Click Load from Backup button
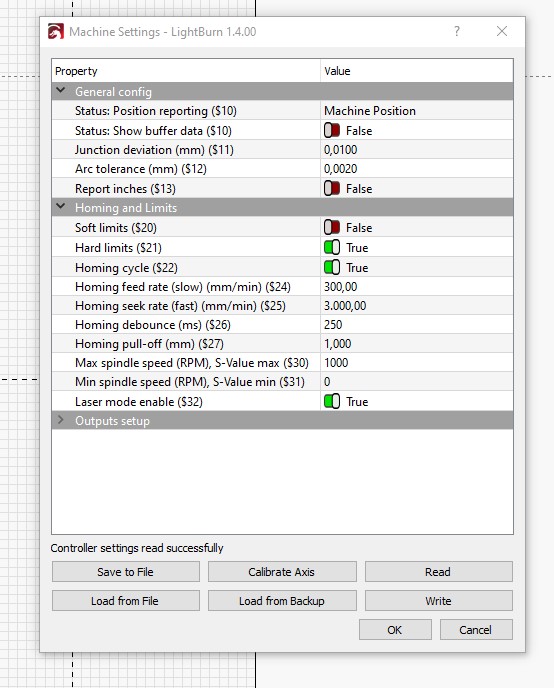The width and height of the screenshot is (554, 688). (282, 601)
